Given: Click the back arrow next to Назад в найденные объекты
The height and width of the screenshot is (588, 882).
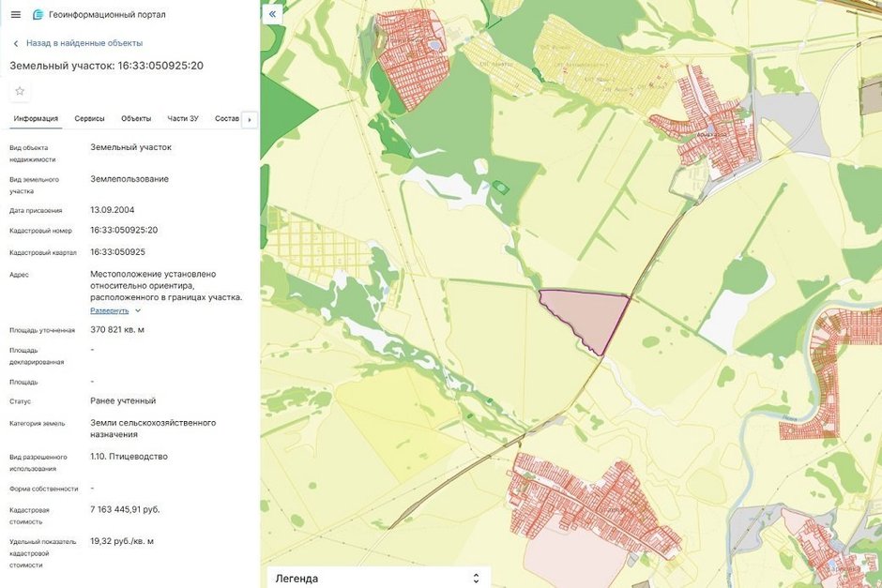Looking at the screenshot, I should coord(16,43).
